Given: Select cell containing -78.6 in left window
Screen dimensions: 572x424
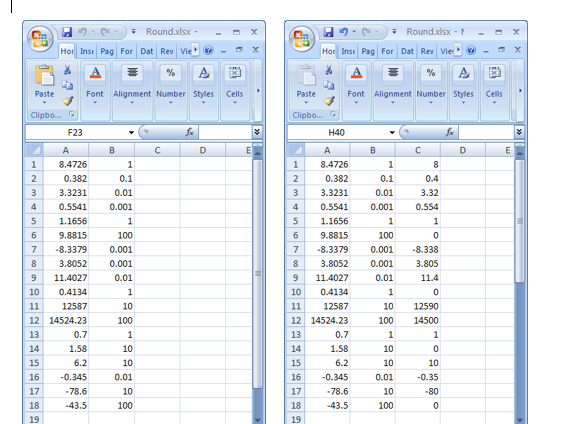Looking at the screenshot, I should click(x=66, y=391).
